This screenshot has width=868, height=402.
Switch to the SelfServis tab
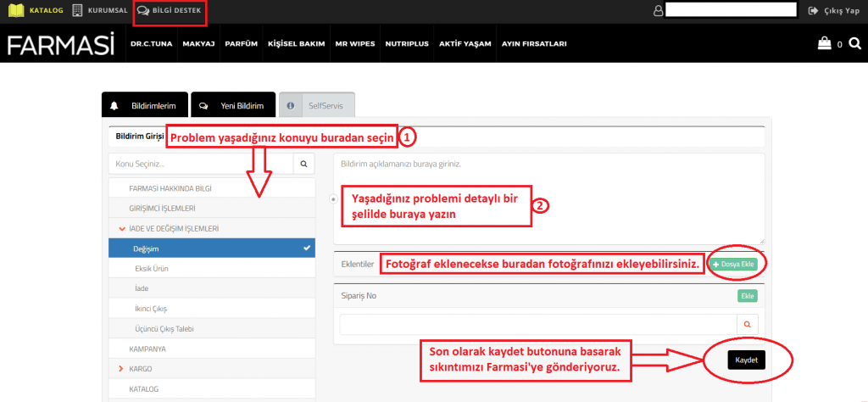[x=317, y=104]
